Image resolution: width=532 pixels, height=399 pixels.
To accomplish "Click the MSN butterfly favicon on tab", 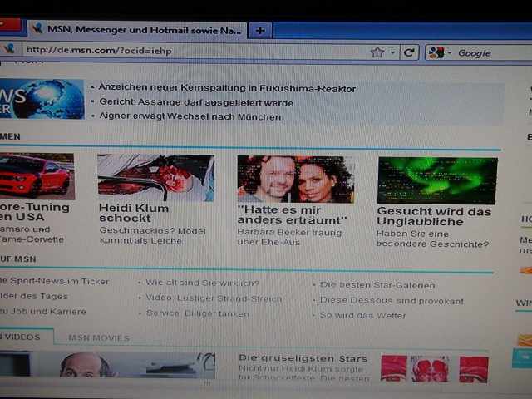I will click(37, 28).
